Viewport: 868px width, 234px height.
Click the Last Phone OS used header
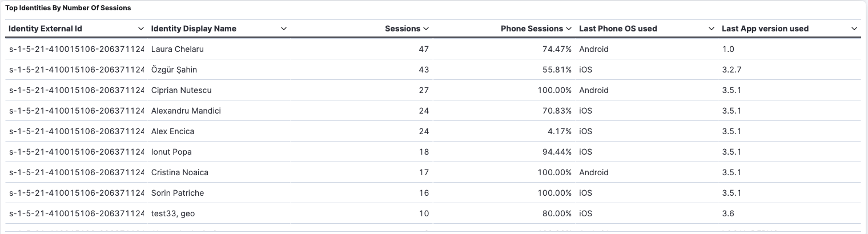point(618,29)
